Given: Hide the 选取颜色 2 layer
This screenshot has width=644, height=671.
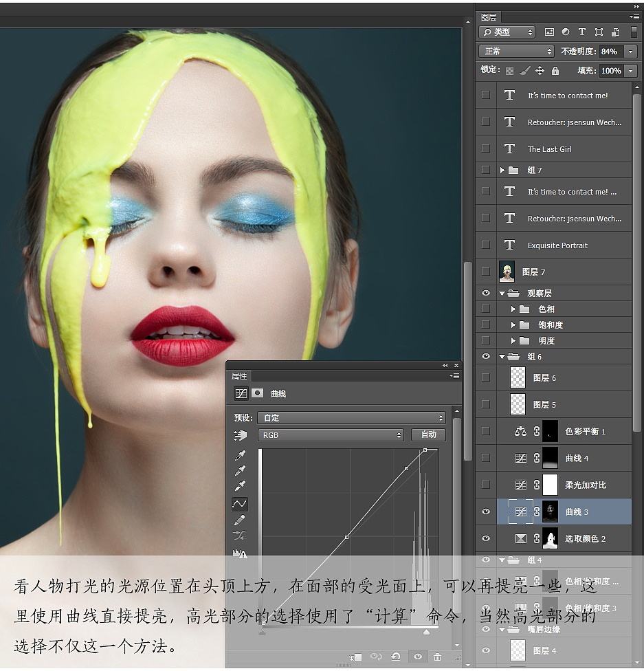Looking at the screenshot, I should 486,538.
